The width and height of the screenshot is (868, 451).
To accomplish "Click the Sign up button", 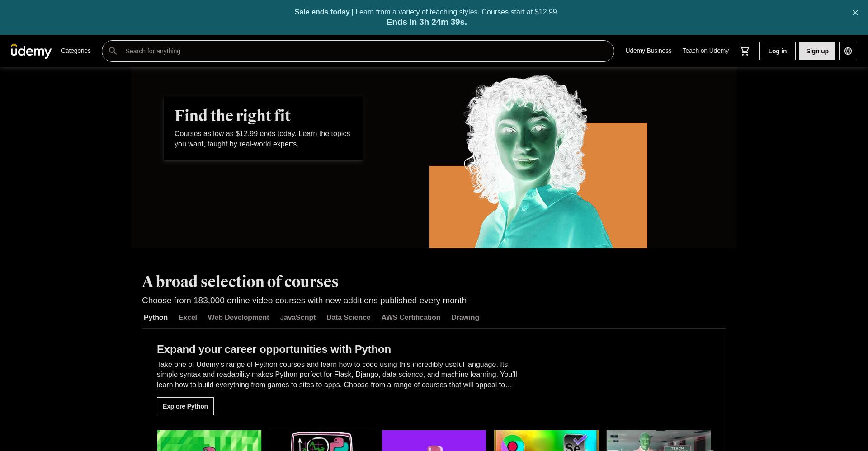I will pyautogui.click(x=817, y=51).
